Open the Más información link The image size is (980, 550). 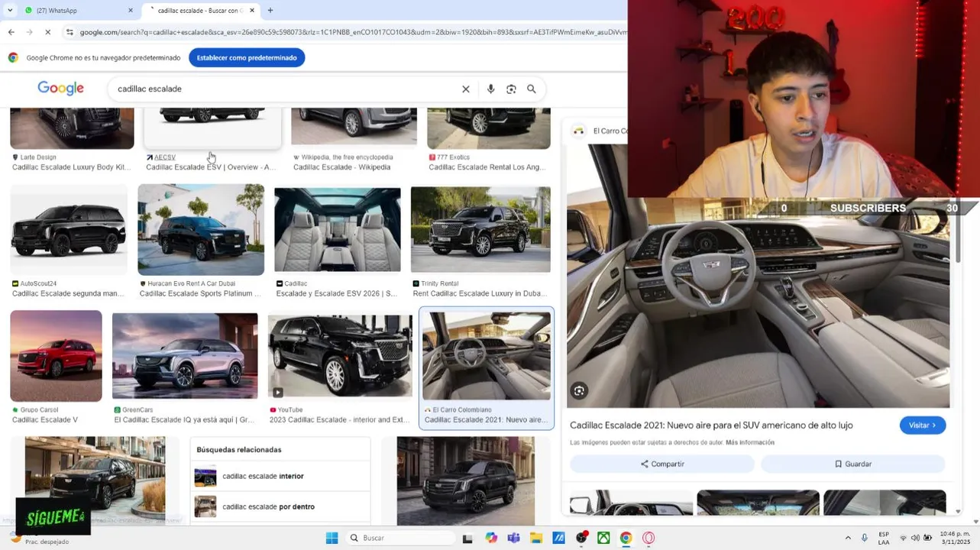(x=750, y=442)
